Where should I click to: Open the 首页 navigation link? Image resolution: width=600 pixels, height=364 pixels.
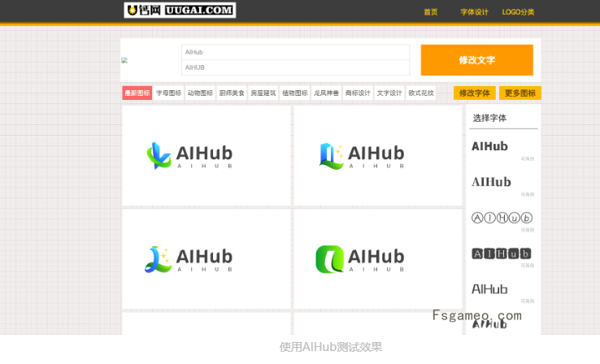[x=430, y=12]
